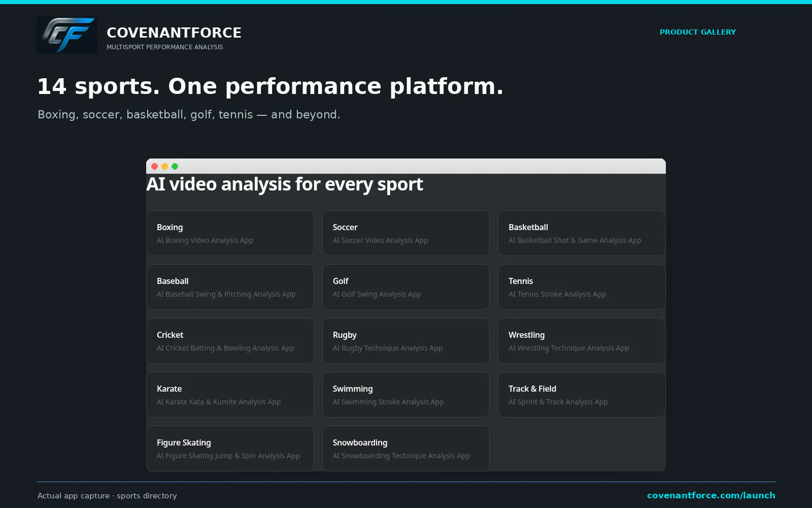
Task: Open the Wrestling technique card
Action: pyautogui.click(x=582, y=341)
